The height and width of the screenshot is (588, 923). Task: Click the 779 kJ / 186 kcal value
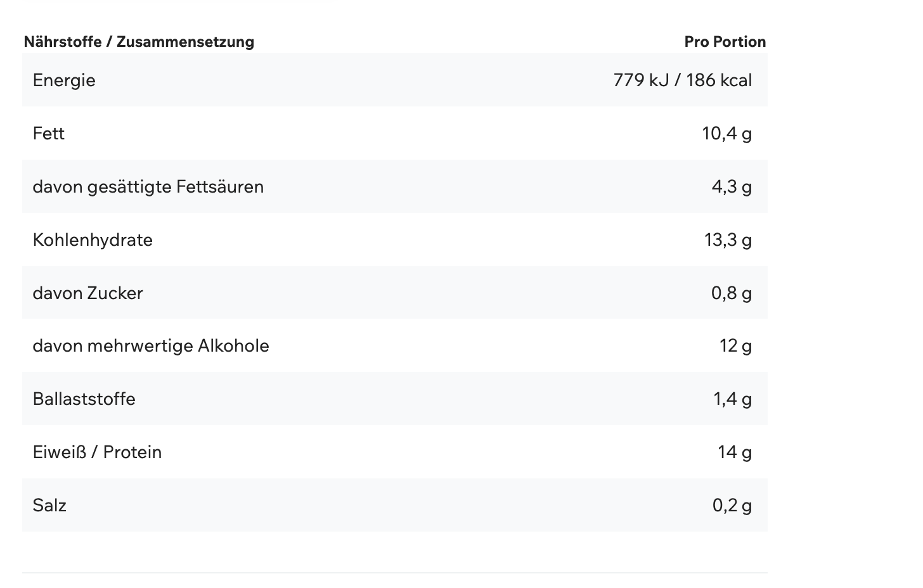[682, 80]
